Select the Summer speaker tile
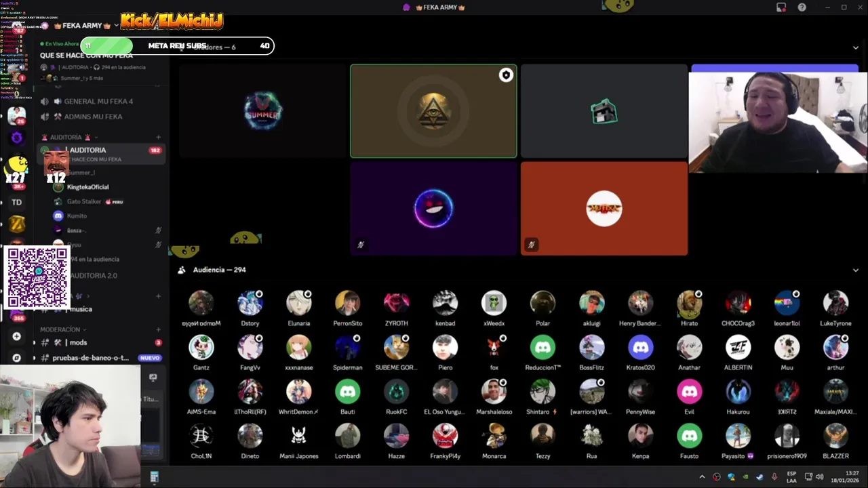The image size is (868, 488). [x=262, y=111]
